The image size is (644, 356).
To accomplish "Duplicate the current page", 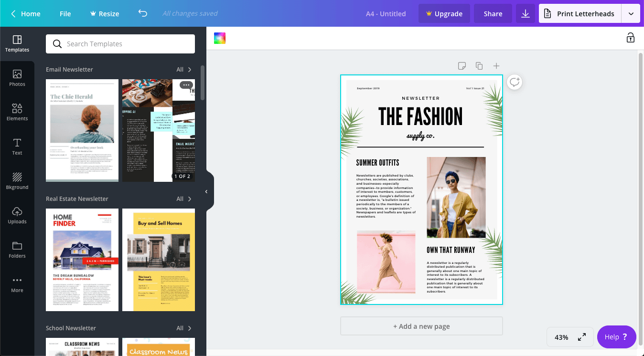I will point(479,66).
